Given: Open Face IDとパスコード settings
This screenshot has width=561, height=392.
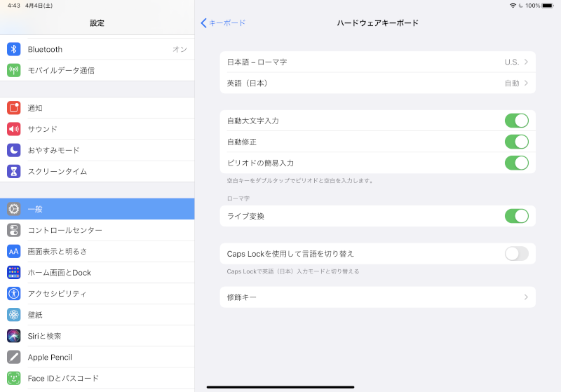Looking at the screenshot, I should [x=97, y=378].
